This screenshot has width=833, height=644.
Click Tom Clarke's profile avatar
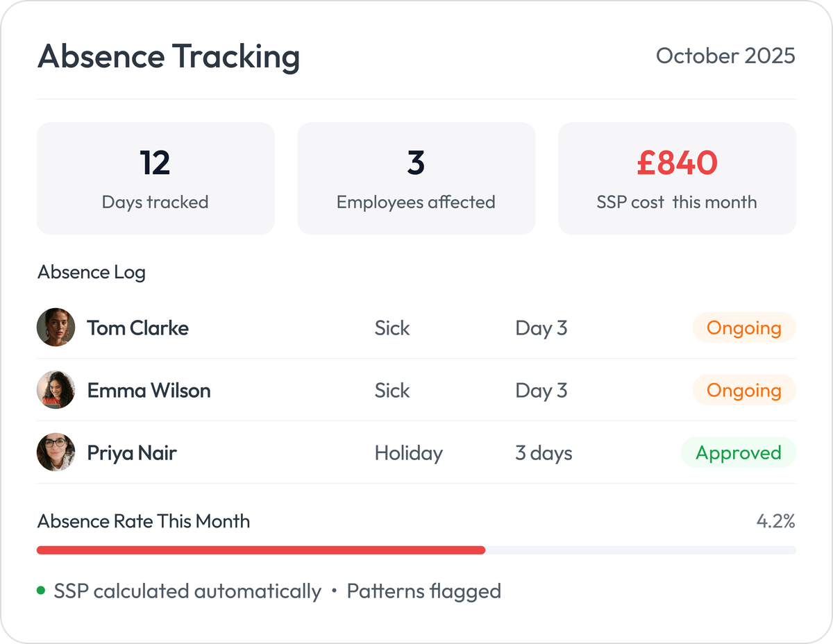click(56, 327)
